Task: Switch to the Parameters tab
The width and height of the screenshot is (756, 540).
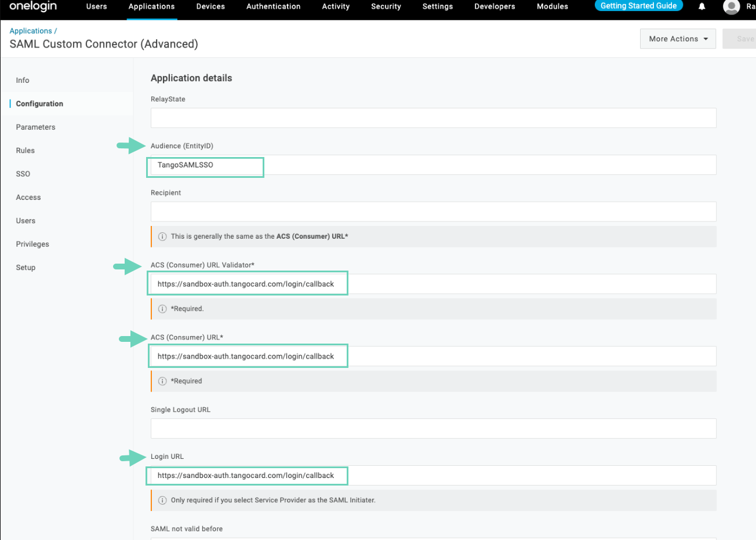Action: click(x=35, y=127)
